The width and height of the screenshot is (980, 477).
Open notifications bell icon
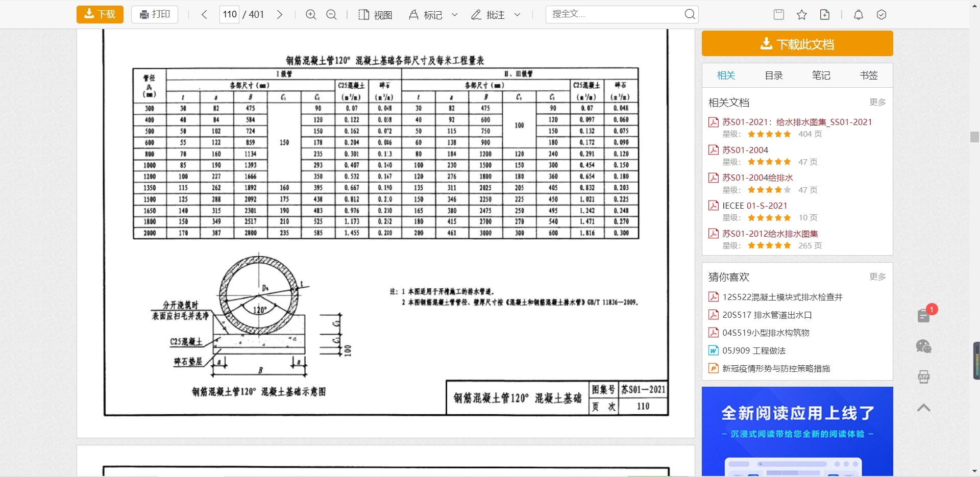pyautogui.click(x=859, y=14)
